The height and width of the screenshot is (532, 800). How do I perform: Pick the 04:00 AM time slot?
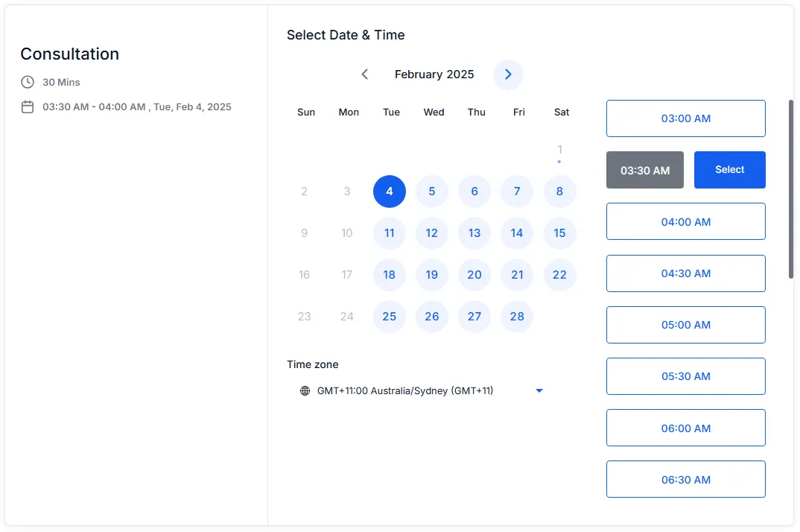tap(685, 221)
